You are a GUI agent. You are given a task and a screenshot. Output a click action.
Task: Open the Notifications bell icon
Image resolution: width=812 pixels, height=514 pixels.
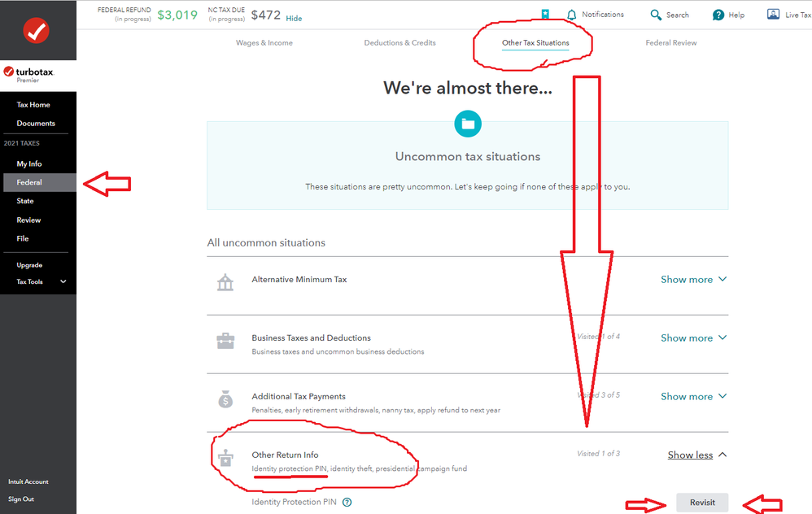coord(571,15)
